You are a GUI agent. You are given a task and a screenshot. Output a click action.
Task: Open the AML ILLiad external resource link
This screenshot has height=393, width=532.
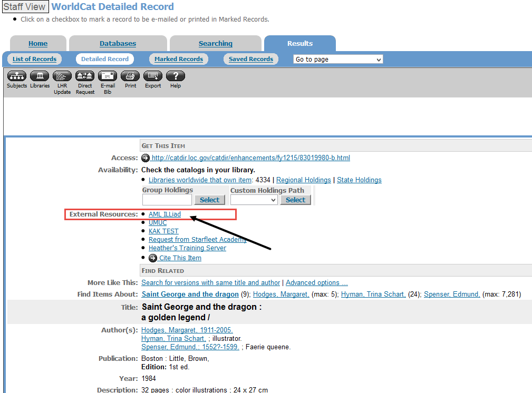pyautogui.click(x=164, y=214)
